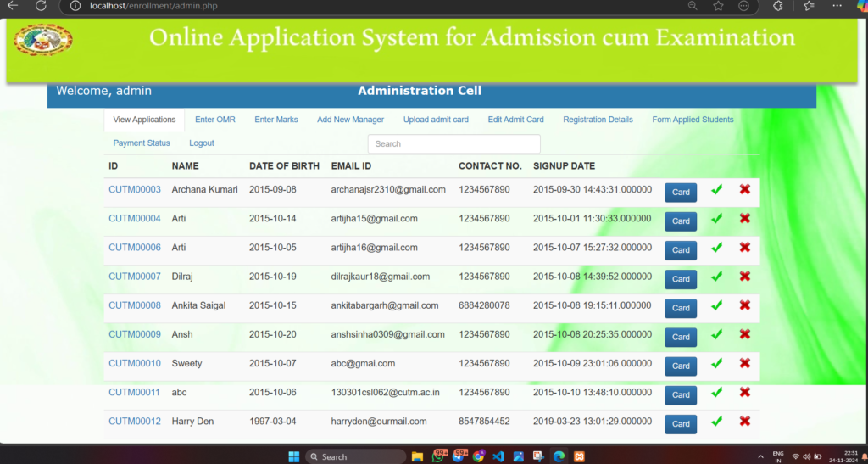Open Form Applied Students tab
Screen dimensions: 868x464
(693, 120)
